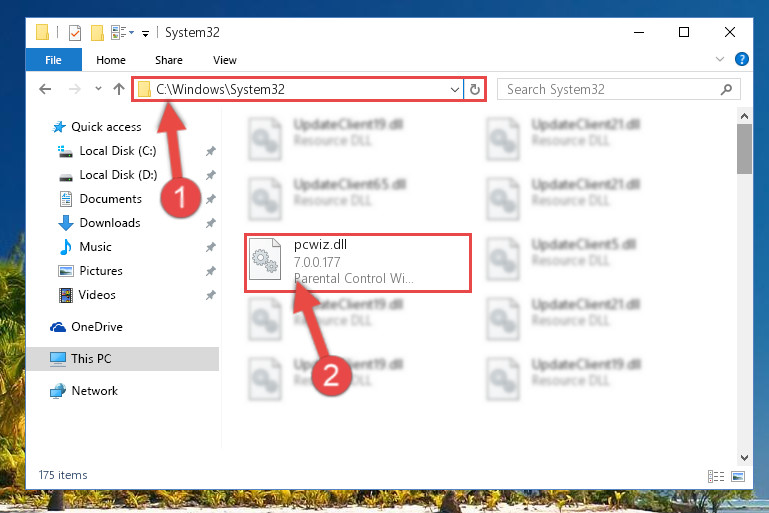769x513 pixels.
Task: Click the Downloads blue arrow icon
Action: pos(66,223)
